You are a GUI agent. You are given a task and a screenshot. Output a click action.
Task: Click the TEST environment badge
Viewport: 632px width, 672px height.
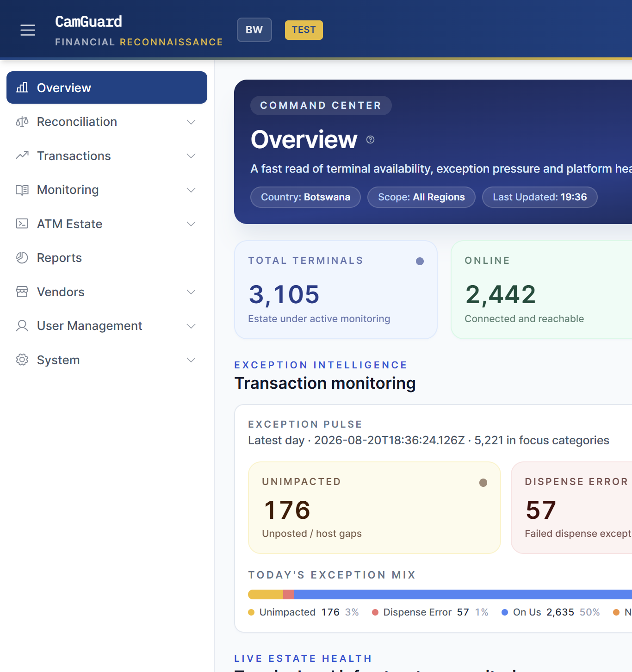pyautogui.click(x=304, y=30)
